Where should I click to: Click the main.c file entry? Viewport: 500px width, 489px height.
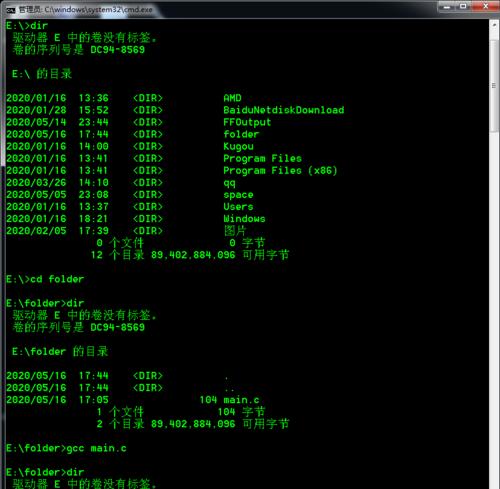pyautogui.click(x=241, y=400)
